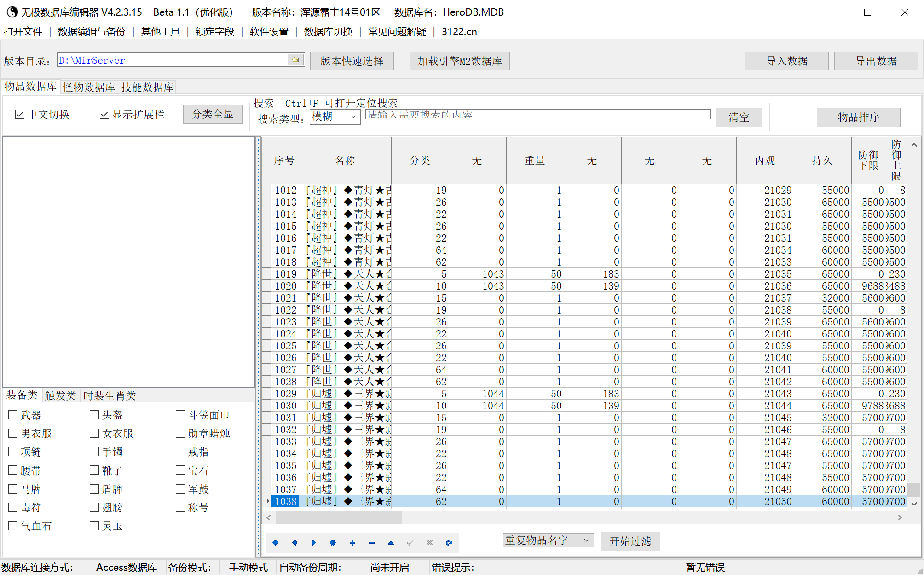The height and width of the screenshot is (575, 924).
Task: Check the 翅膀 category box
Action: pyautogui.click(x=94, y=507)
